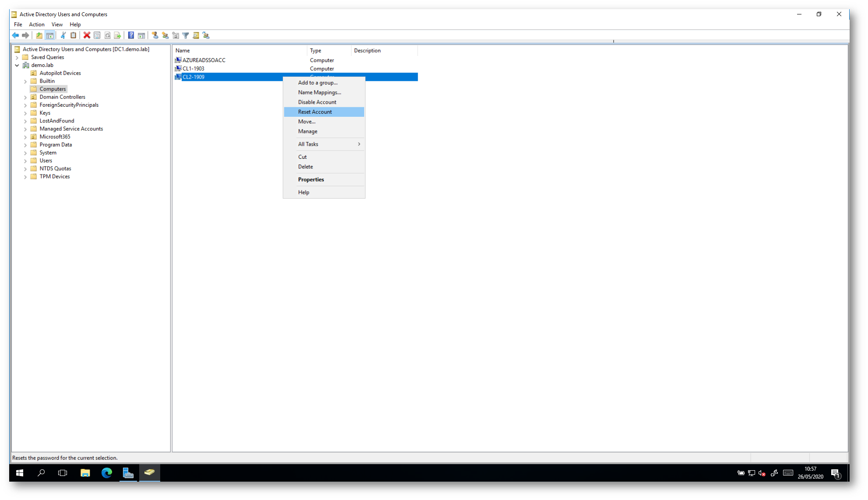868x500 pixels.
Task: Expand the ForeignSecurityPrincipals node
Action: (x=25, y=105)
